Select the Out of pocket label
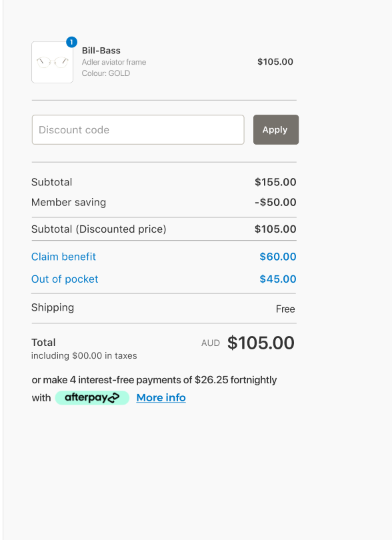This screenshot has height=540, width=392. click(x=65, y=279)
